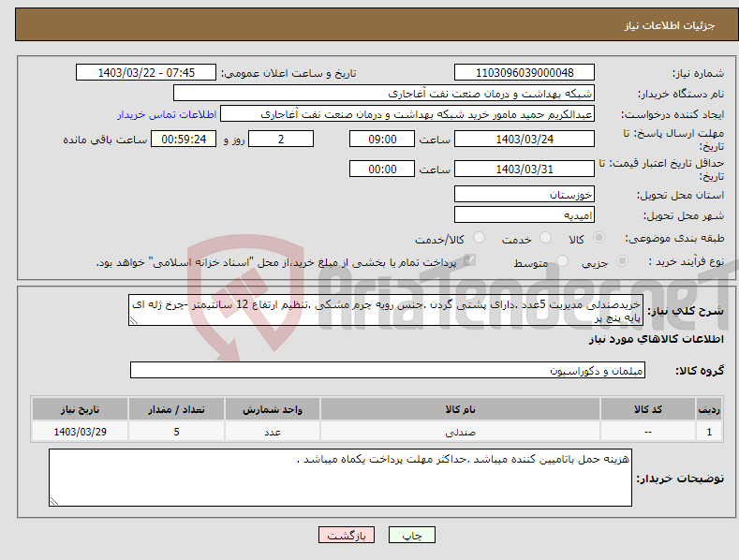739x560 pixels.
Task: Click the price validity date 1403/03/31
Action: coord(525,169)
